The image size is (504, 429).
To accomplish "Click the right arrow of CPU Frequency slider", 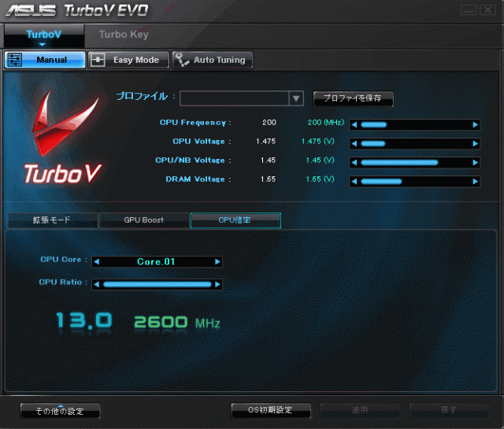I will coord(475,124).
